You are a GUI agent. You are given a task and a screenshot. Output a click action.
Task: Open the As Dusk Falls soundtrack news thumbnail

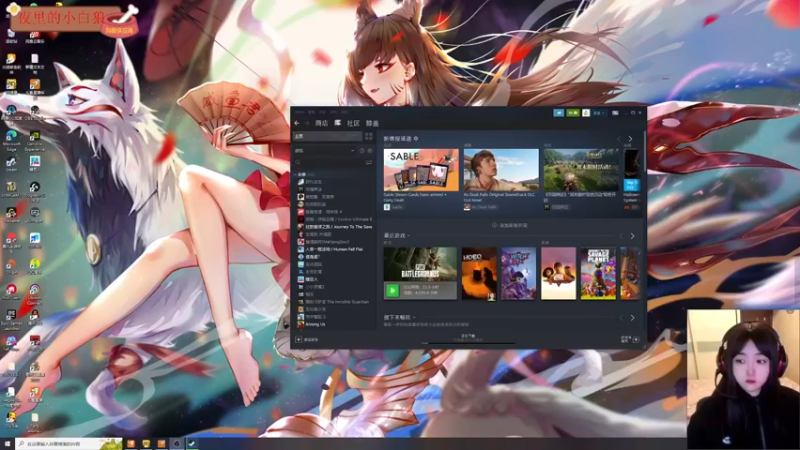pyautogui.click(x=501, y=170)
